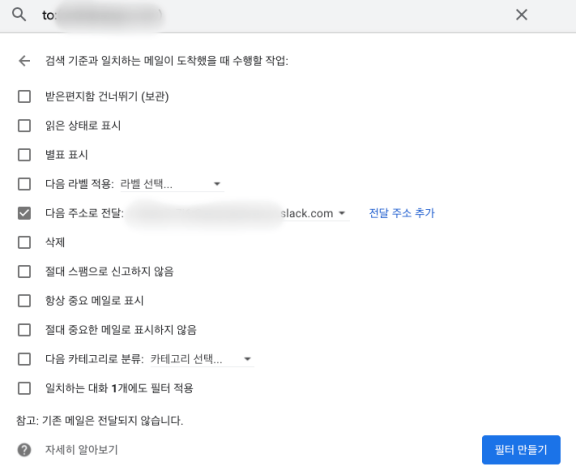Uncheck the 다음 주소로 전달 checkbox
This screenshot has width=576, height=475.
tap(24, 213)
